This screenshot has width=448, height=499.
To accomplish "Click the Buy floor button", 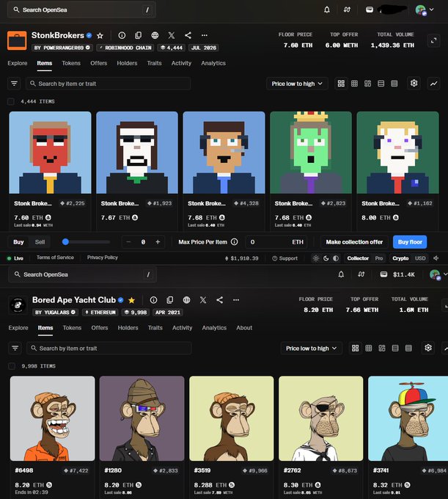I will (410, 242).
